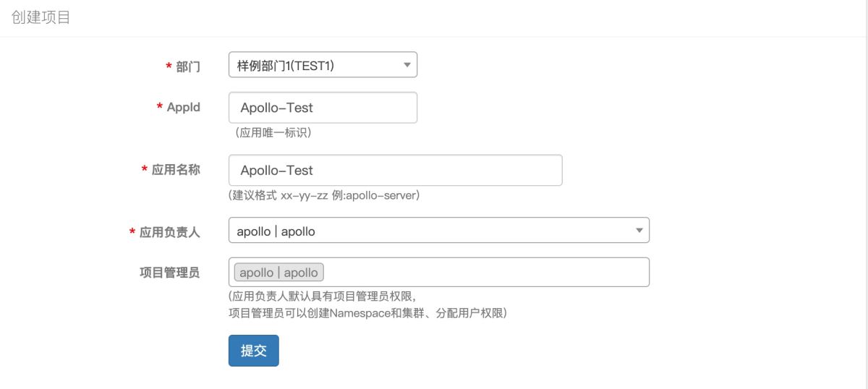Click the 应用负责人 field label
868x389 pixels.
pyautogui.click(x=170, y=232)
